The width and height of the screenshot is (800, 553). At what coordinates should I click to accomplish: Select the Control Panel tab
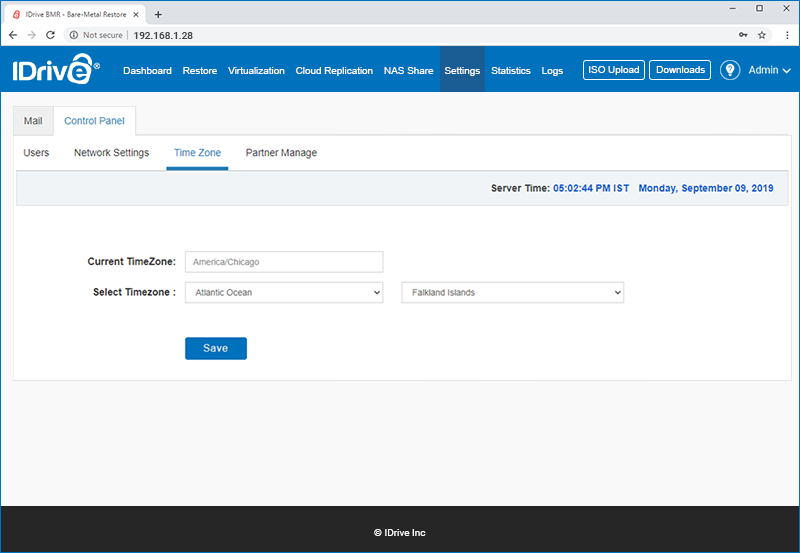click(94, 121)
